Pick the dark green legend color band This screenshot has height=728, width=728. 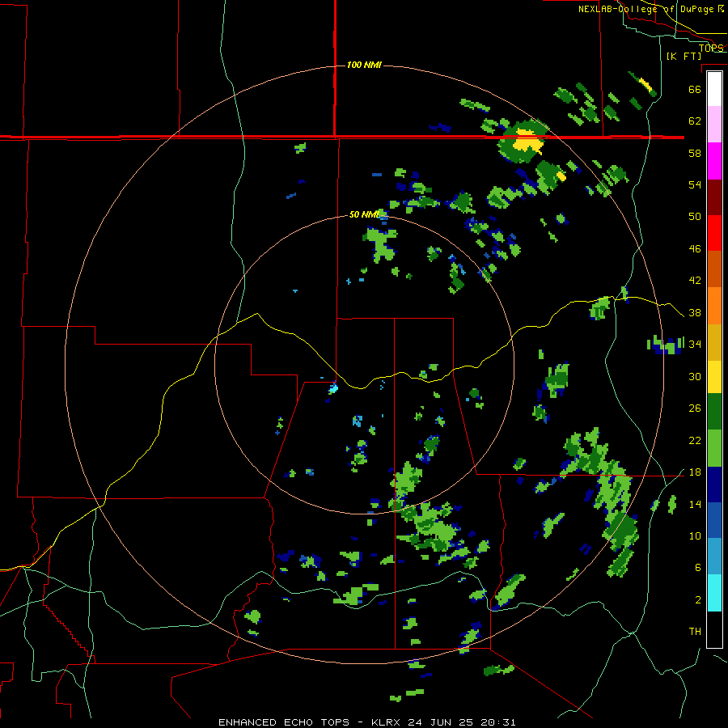pos(714,412)
